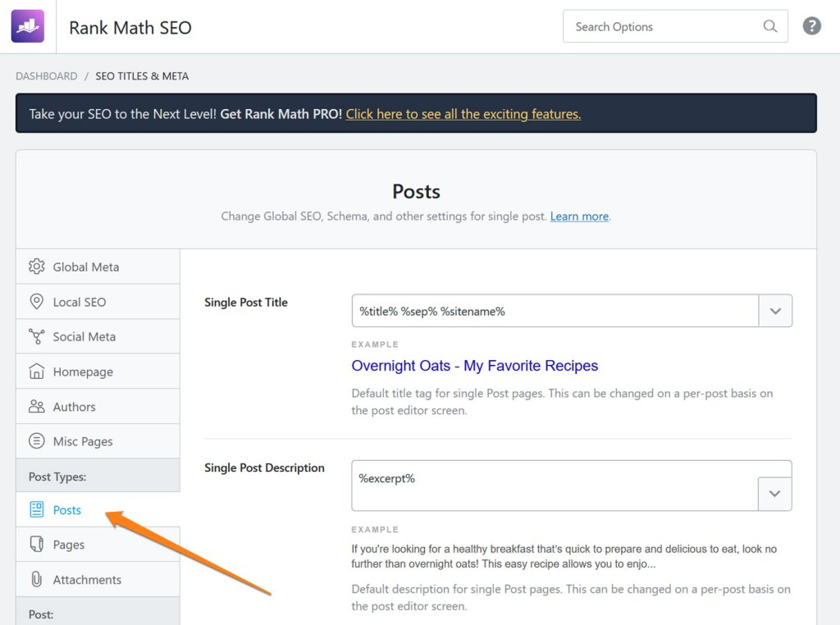Click the 'Single Post Title' label

coord(246,303)
